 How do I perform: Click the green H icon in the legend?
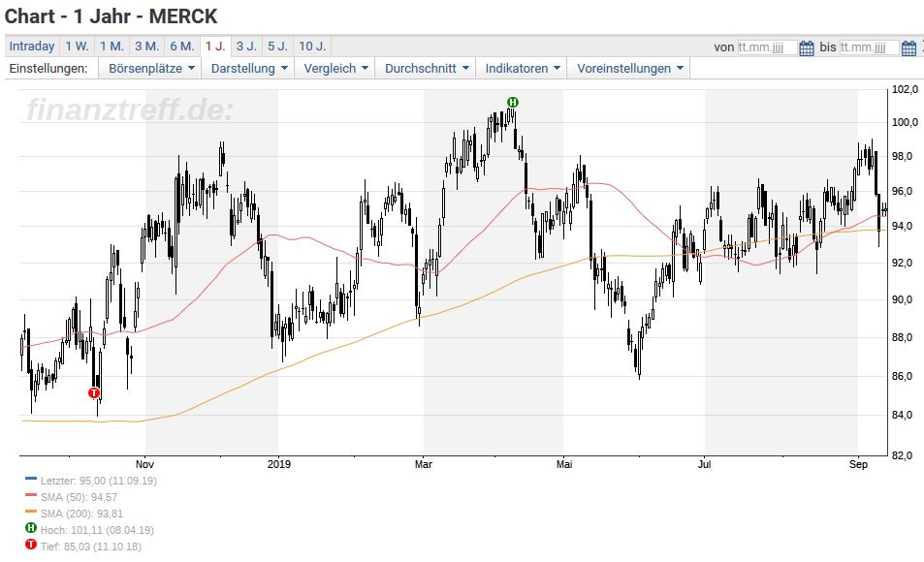31,528
